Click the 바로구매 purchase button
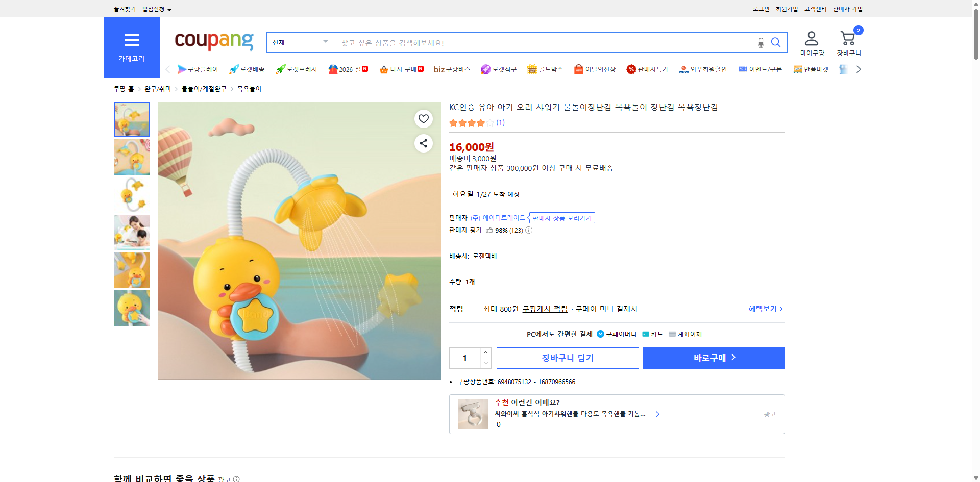 (713, 358)
